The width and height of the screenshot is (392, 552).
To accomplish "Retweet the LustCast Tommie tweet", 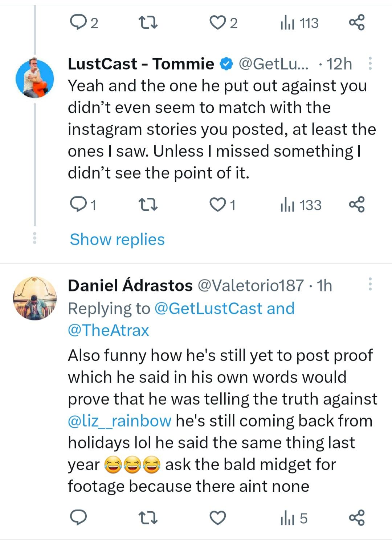I will pos(148,205).
